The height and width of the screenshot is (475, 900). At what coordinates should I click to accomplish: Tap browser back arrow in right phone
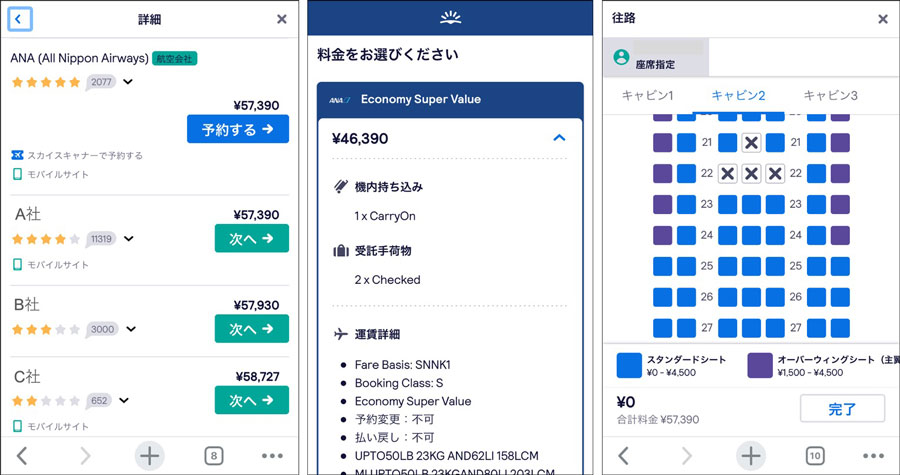[624, 456]
